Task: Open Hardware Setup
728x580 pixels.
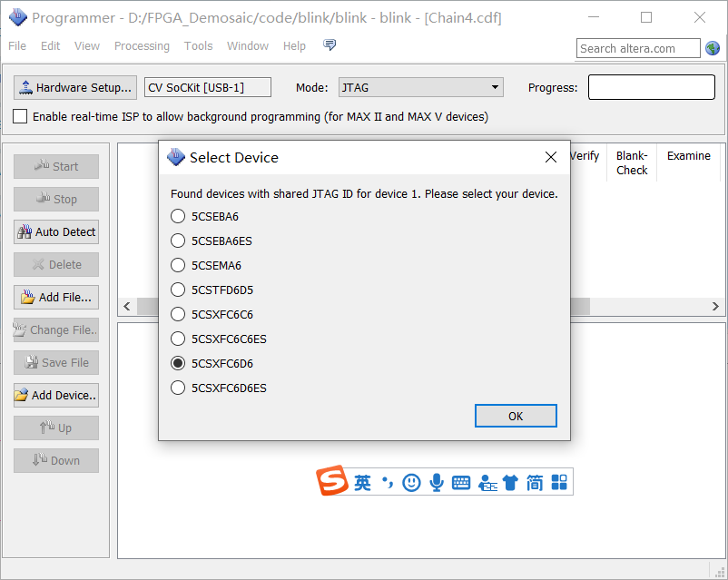Action: tap(74, 88)
